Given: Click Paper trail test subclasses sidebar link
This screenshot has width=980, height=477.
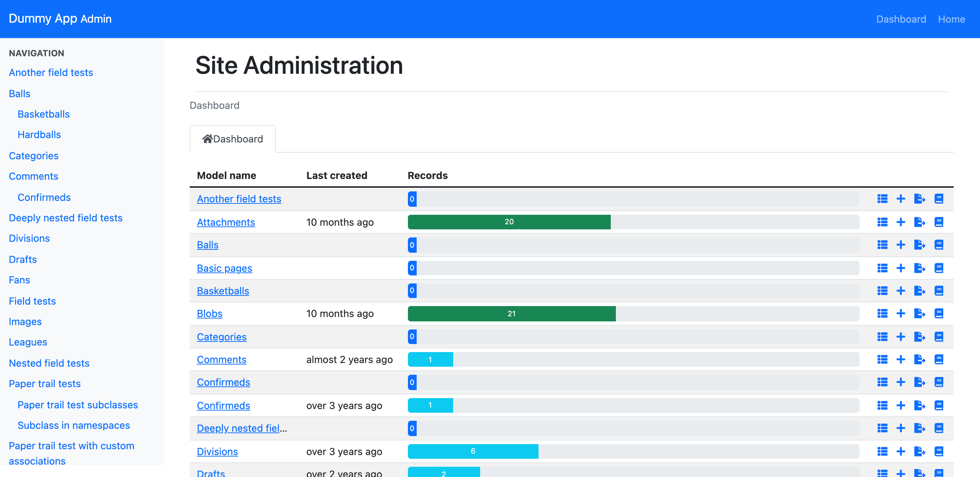Looking at the screenshot, I should coord(78,405).
